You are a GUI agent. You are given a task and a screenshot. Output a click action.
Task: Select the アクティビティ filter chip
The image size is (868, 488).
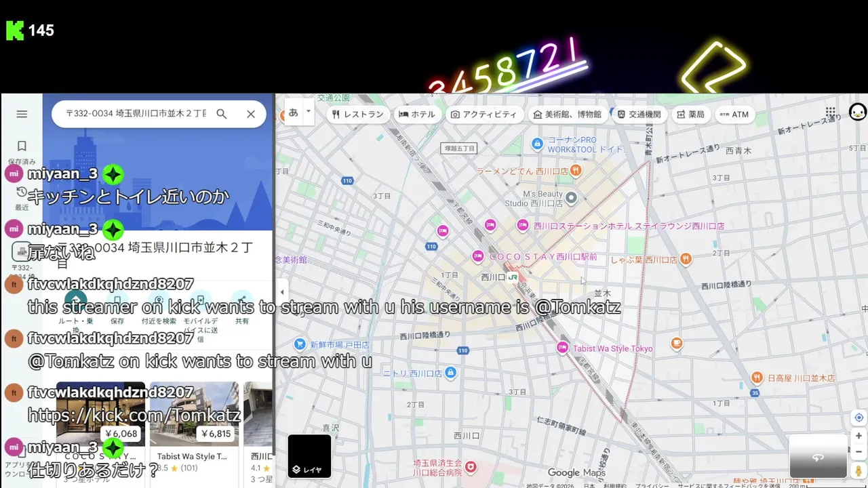pyautogui.click(x=484, y=115)
